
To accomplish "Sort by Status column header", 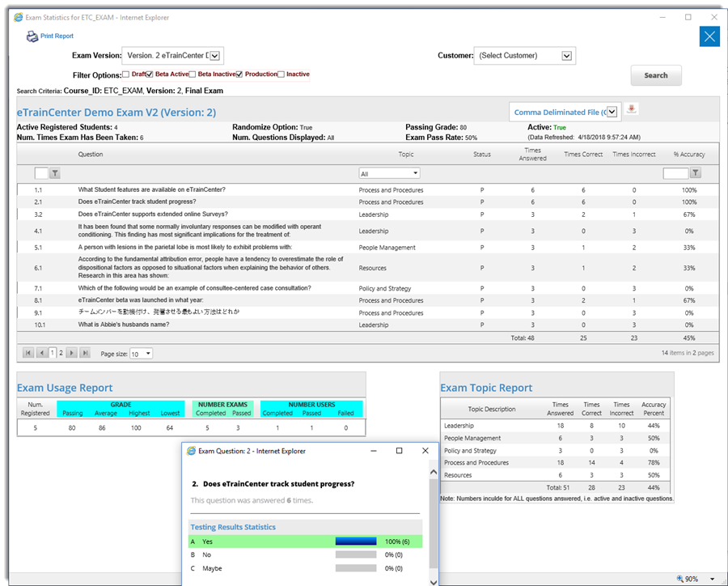I will 482,155.
